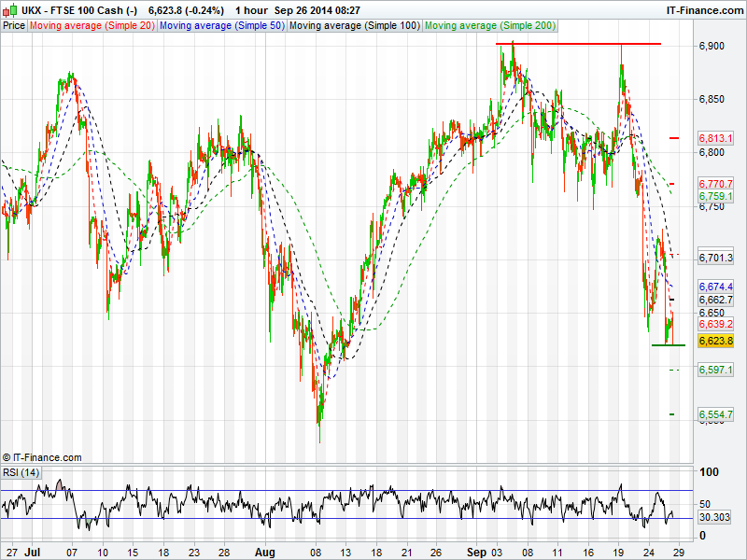Click the yellow 6,623.8 current price label

click(x=716, y=342)
